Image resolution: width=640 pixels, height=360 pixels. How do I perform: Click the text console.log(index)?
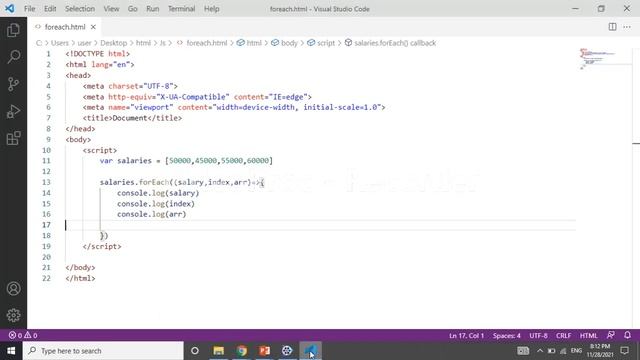[156, 204]
